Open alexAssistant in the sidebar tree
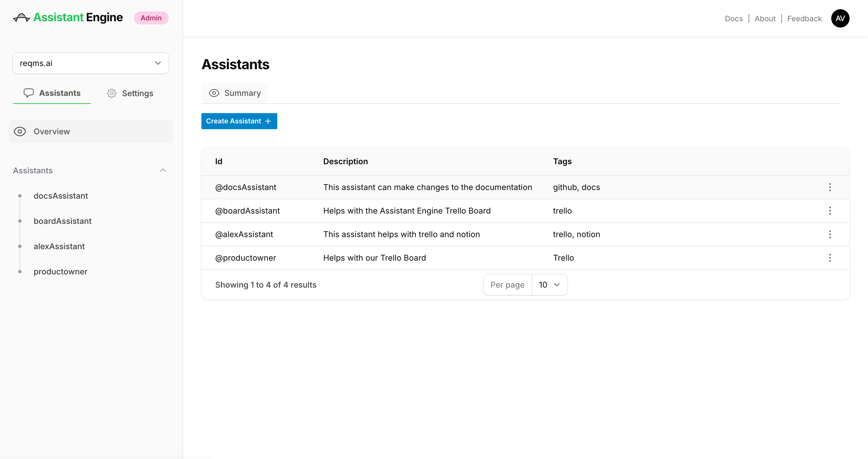 coord(59,247)
